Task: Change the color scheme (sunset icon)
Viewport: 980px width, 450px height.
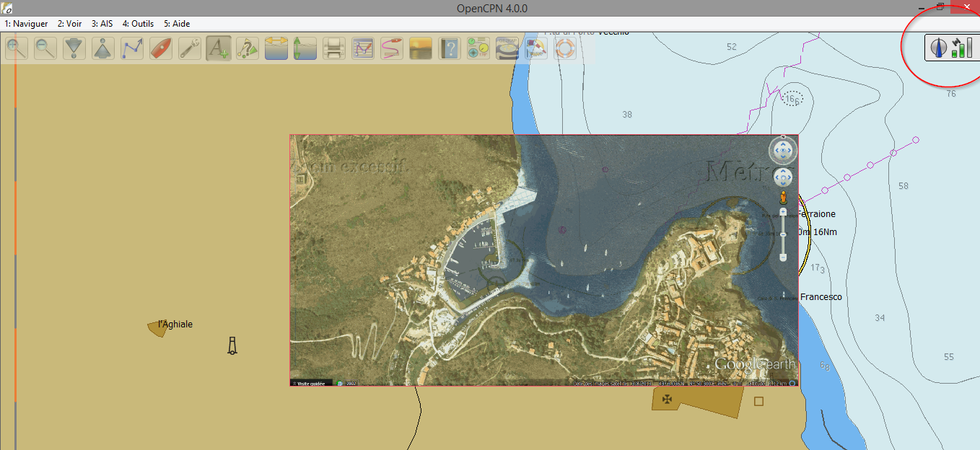Action: 421,49
